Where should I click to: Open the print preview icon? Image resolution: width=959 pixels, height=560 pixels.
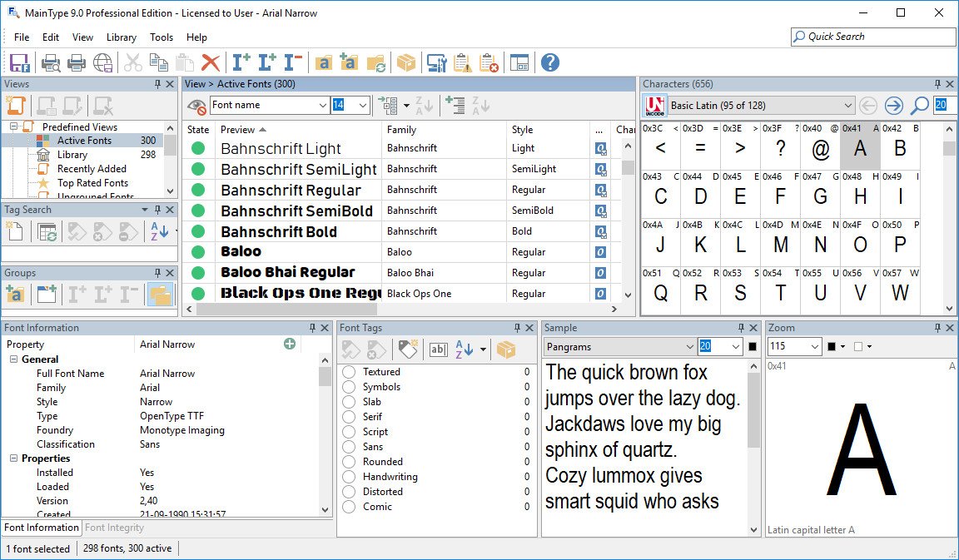(51, 62)
